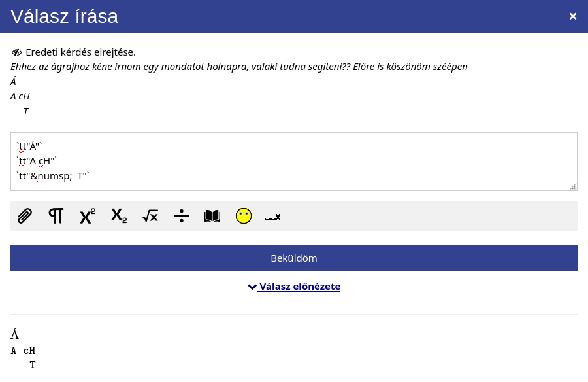Toggle the crossed-eye icon to hide the question

(16, 52)
